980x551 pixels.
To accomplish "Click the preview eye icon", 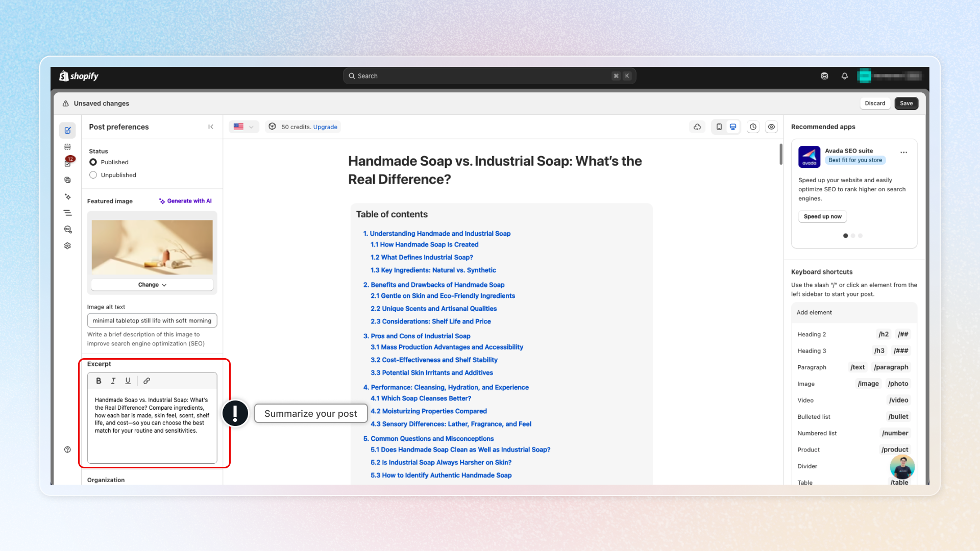I will point(771,127).
